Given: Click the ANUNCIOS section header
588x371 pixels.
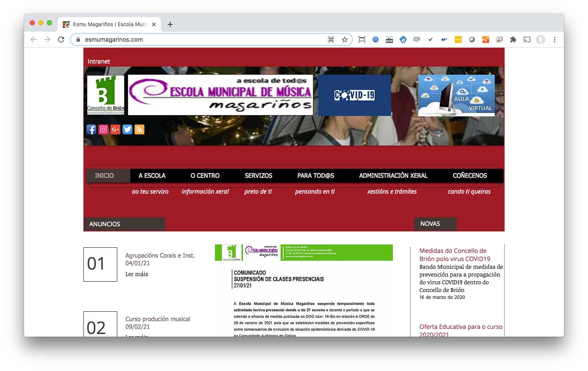Looking at the screenshot, I should (124, 224).
